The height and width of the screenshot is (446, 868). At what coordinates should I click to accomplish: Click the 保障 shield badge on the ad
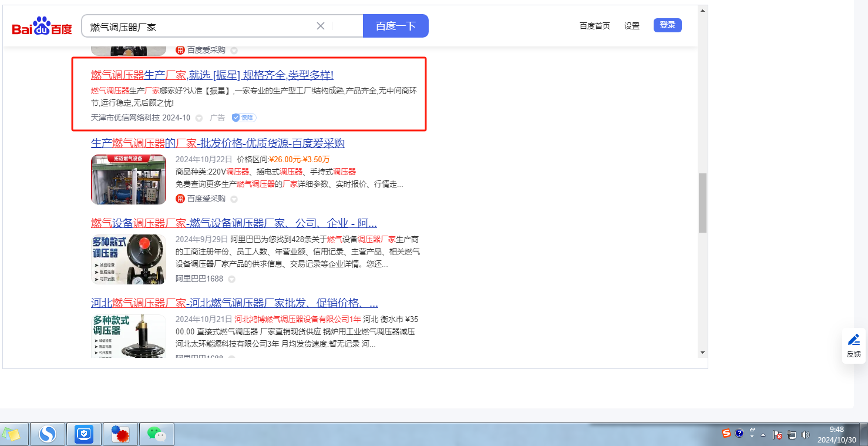click(x=244, y=118)
